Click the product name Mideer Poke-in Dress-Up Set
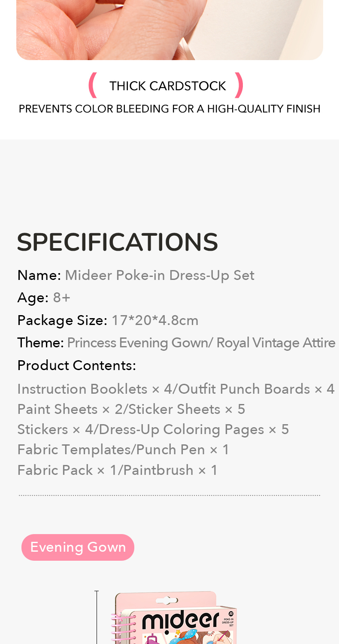The width and height of the screenshot is (339, 644). [159, 275]
